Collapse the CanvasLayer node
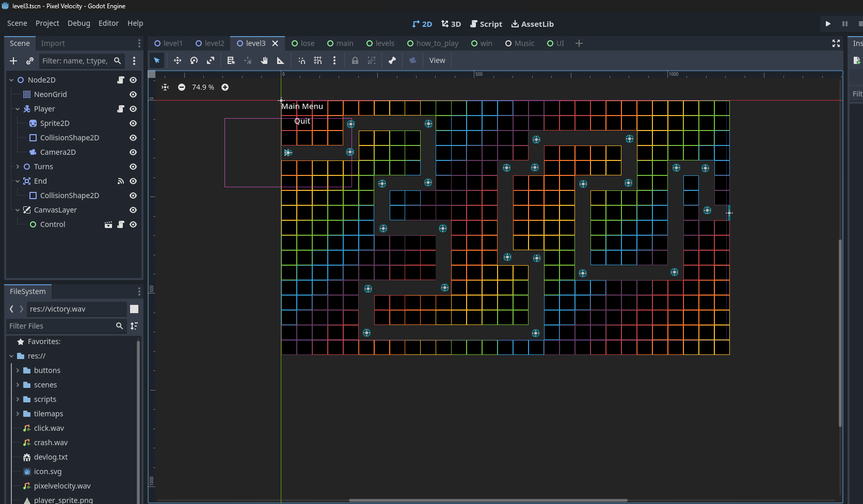The width and height of the screenshot is (863, 504). click(18, 210)
